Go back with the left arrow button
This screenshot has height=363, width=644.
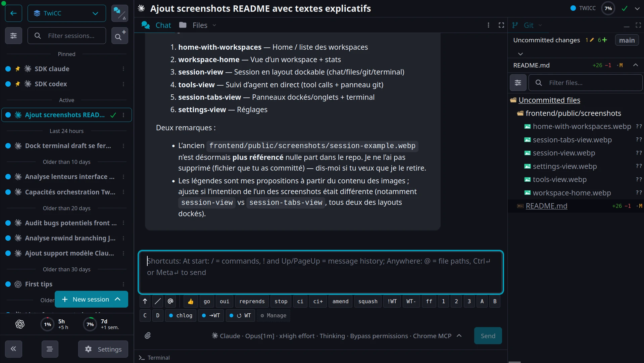13,13
